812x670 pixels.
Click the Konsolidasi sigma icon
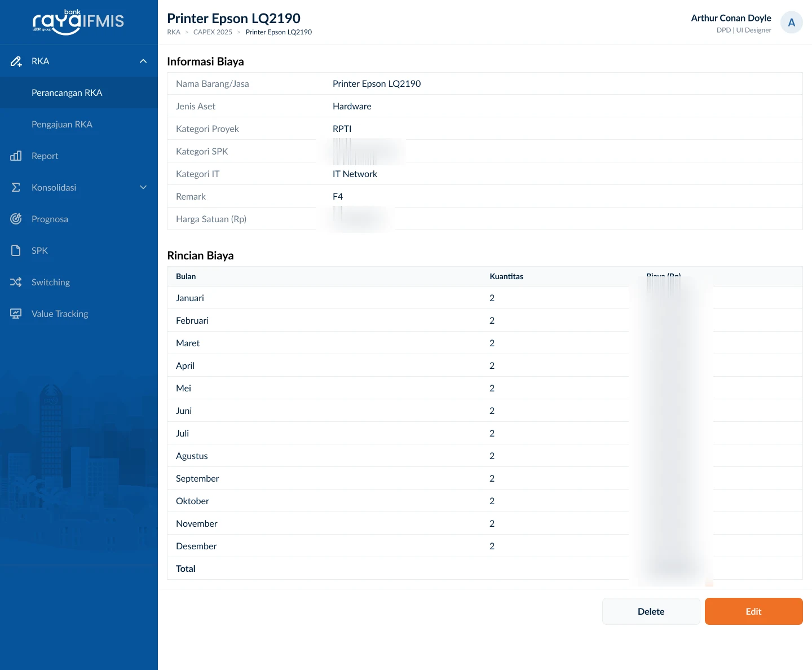pyautogui.click(x=16, y=187)
